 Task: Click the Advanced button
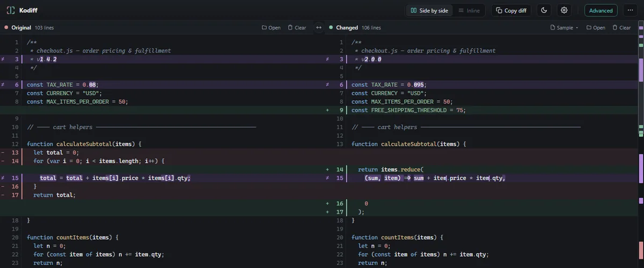point(601,10)
